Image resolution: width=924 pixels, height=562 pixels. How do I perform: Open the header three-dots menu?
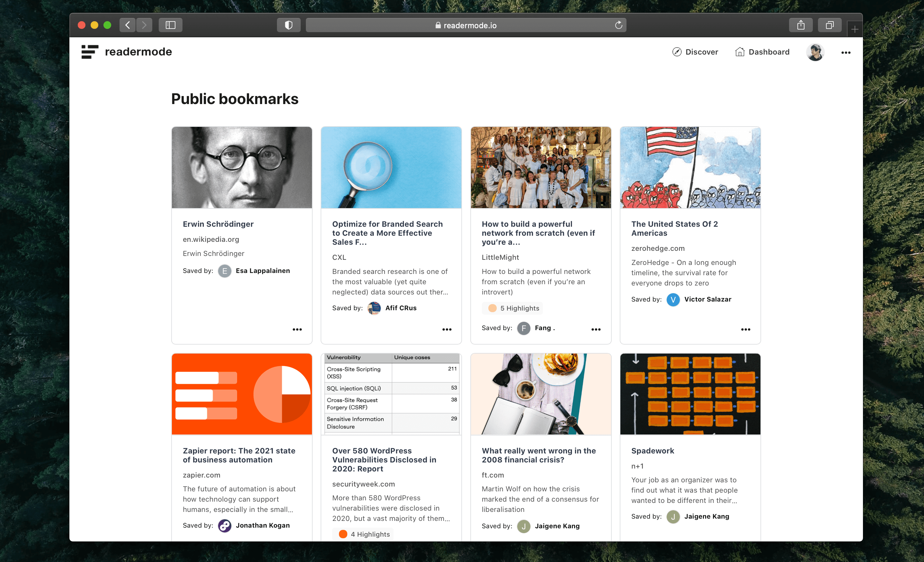tap(846, 52)
